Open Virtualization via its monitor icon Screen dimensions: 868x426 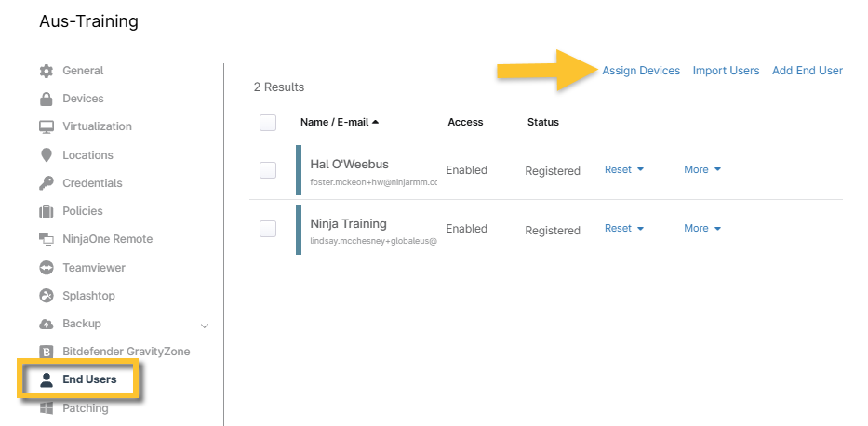46,126
